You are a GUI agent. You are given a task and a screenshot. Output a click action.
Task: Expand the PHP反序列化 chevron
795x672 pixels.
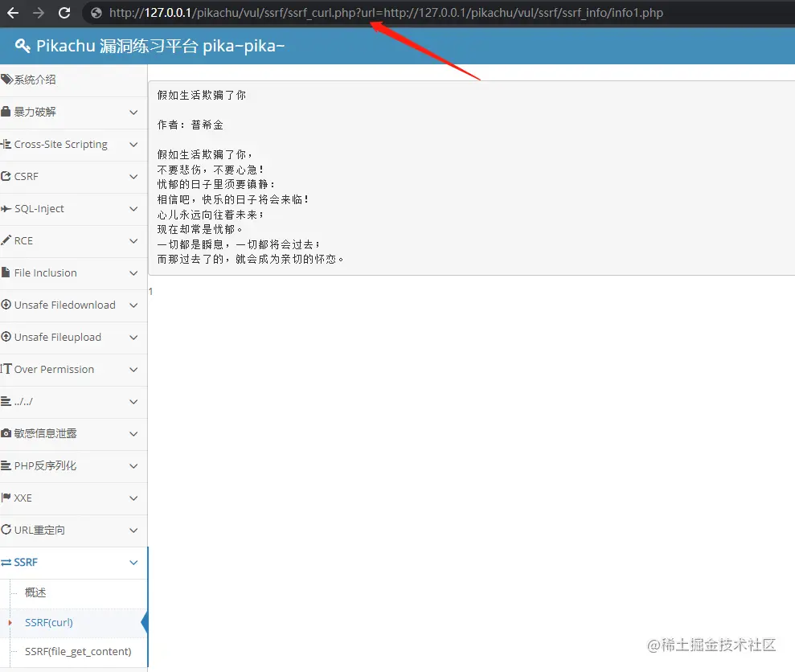(x=133, y=465)
